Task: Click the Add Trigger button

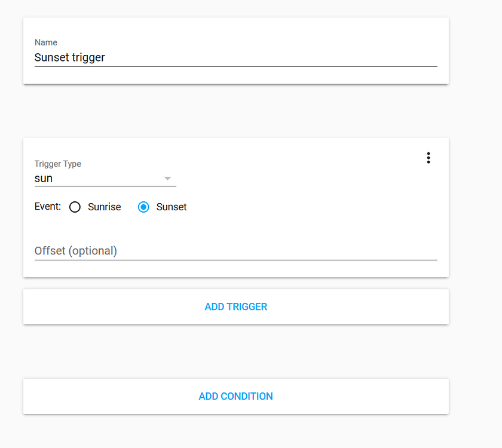Action: [x=236, y=306]
